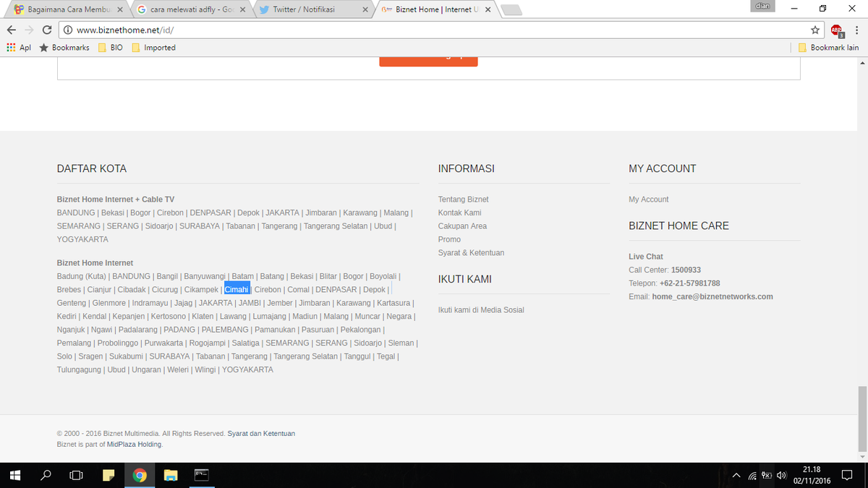This screenshot has height=488, width=868.
Task: Open the Ubud link under Cable TV
Action: point(383,226)
